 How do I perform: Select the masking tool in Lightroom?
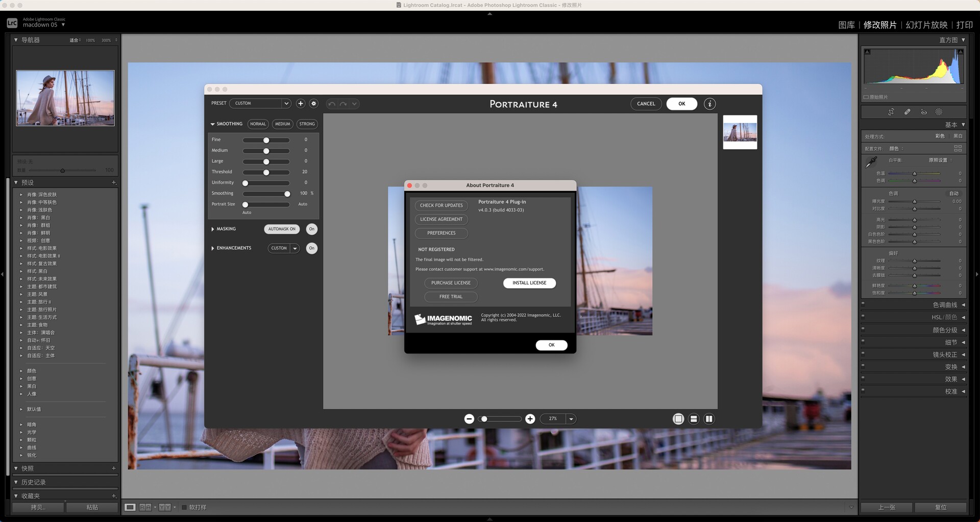coord(939,112)
